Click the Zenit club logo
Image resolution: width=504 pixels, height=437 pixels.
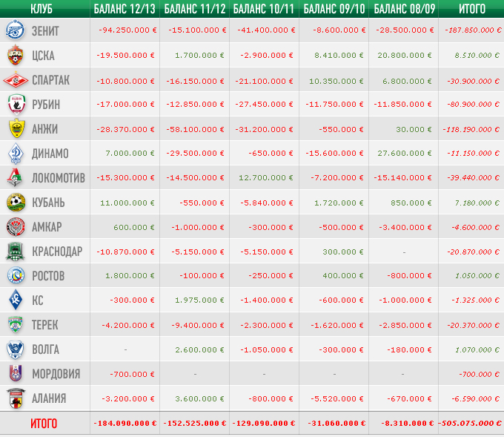pos(15,30)
